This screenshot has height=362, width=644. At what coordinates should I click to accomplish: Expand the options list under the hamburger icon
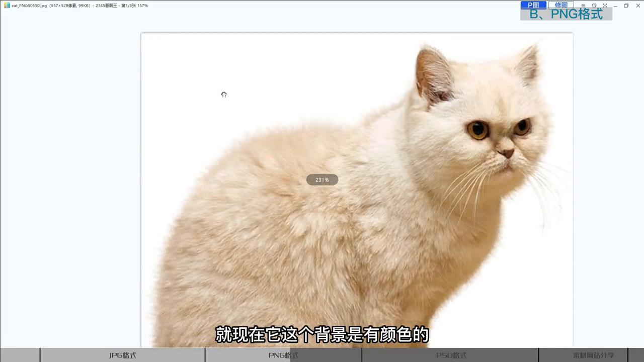(583, 5)
